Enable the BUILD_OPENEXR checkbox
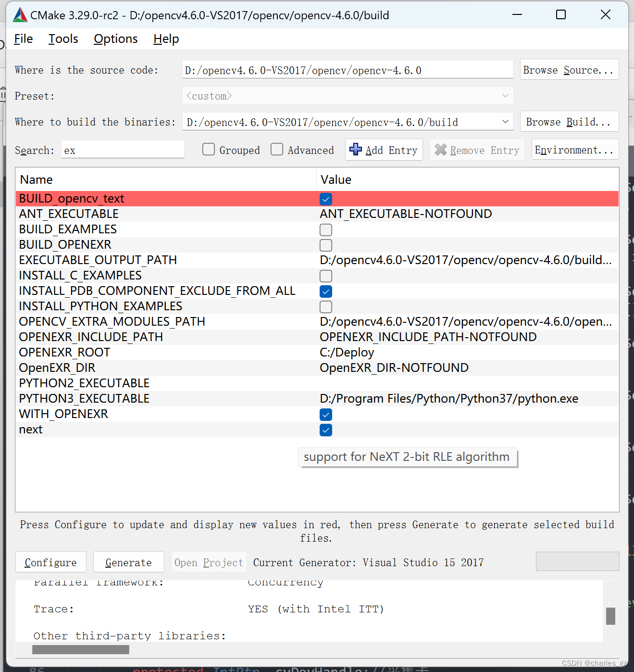 coord(326,245)
